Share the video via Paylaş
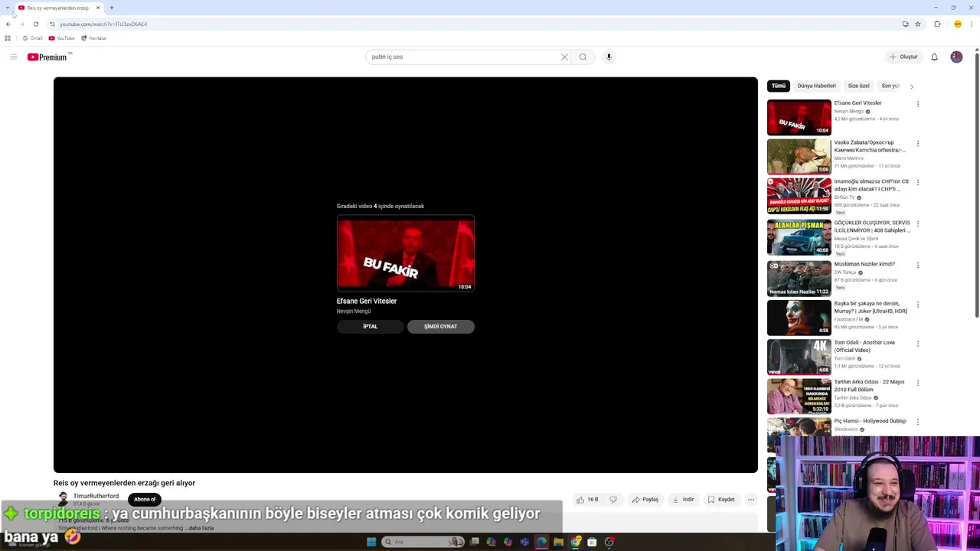The width and height of the screenshot is (980, 551). point(645,500)
